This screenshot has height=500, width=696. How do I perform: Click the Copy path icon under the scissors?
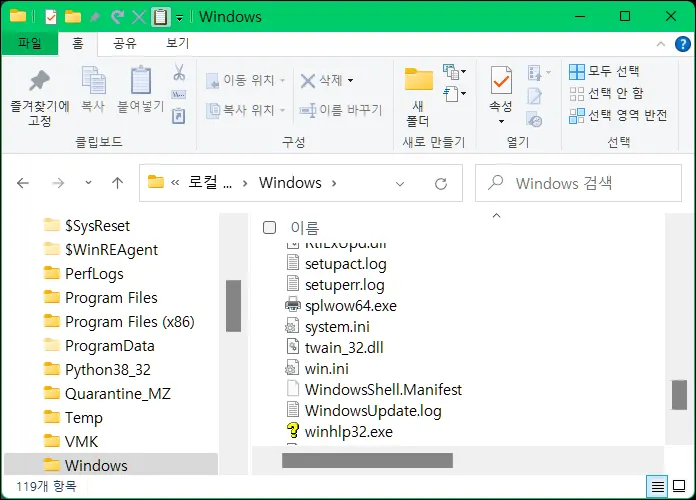tap(179, 95)
